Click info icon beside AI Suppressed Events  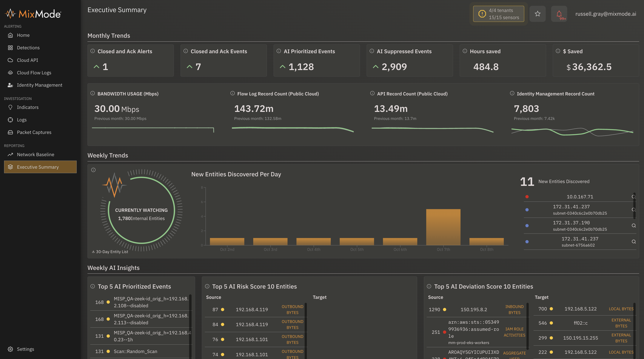[x=372, y=51]
